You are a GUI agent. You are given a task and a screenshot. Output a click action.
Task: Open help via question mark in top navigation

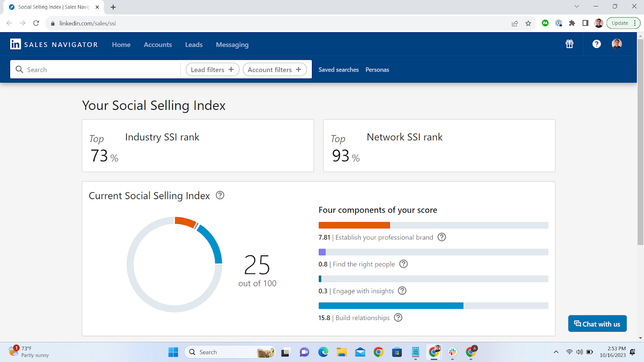coord(596,44)
